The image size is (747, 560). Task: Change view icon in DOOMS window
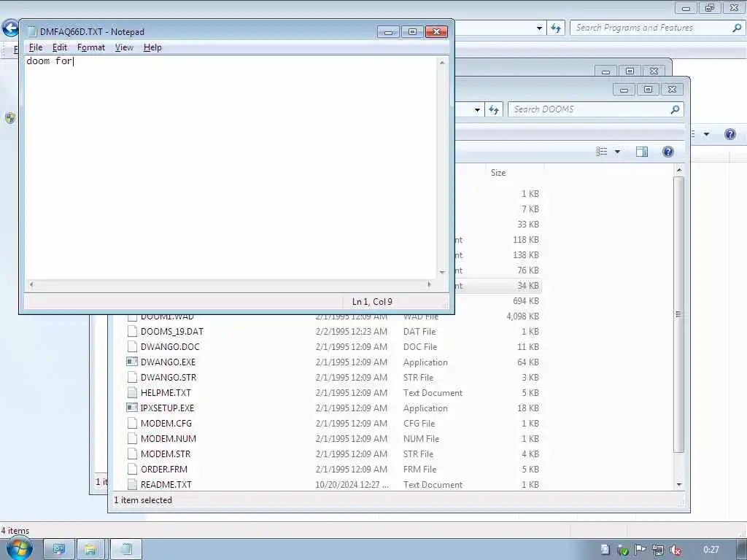(602, 152)
